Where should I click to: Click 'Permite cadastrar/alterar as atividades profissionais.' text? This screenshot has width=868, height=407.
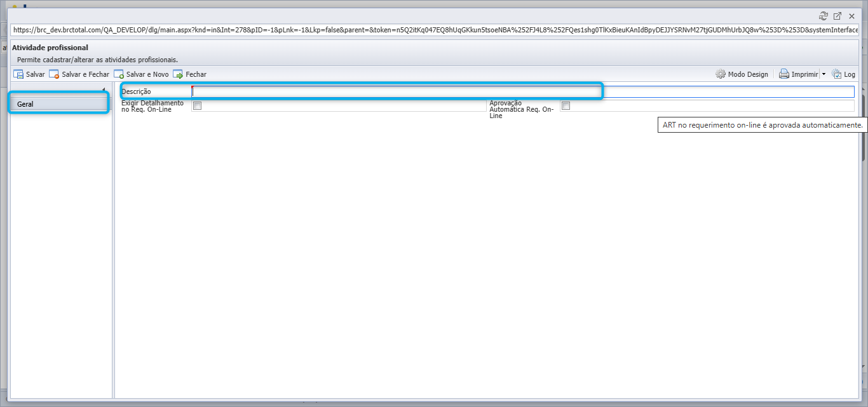point(97,60)
